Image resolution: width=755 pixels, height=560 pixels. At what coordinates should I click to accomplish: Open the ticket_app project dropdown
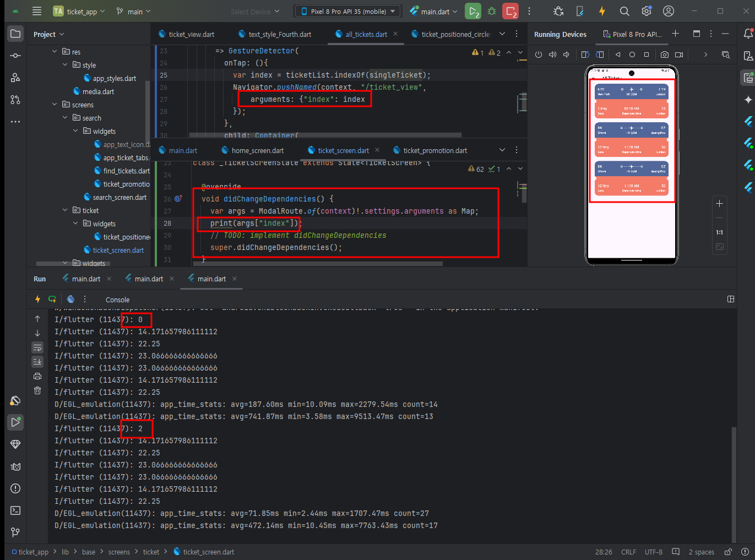(x=79, y=11)
